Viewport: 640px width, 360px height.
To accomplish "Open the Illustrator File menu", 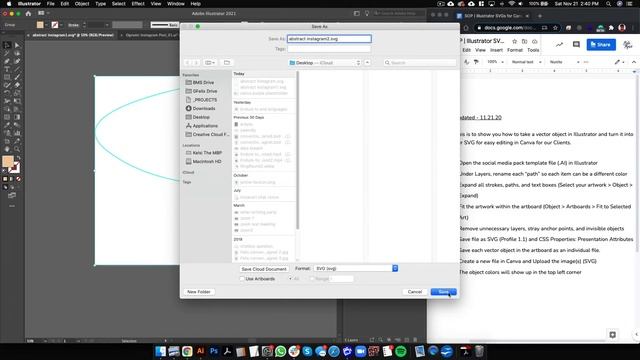I will pos(51,4).
